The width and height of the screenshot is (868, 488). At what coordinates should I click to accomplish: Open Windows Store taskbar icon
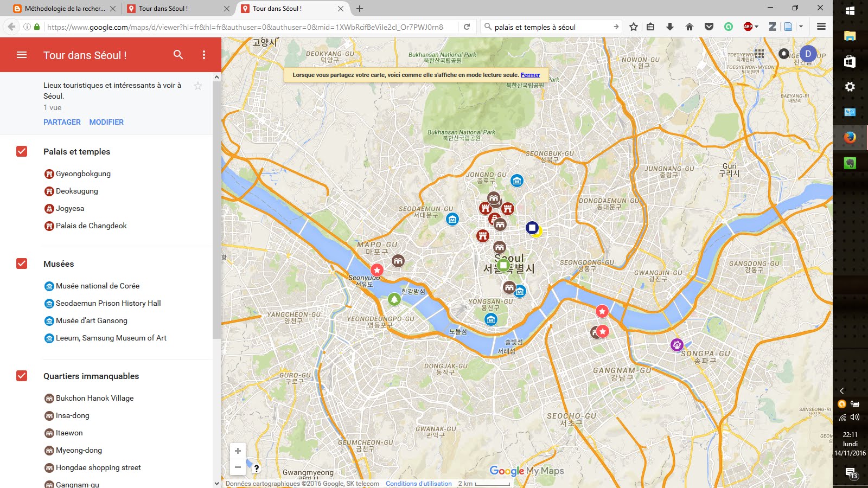(x=850, y=61)
